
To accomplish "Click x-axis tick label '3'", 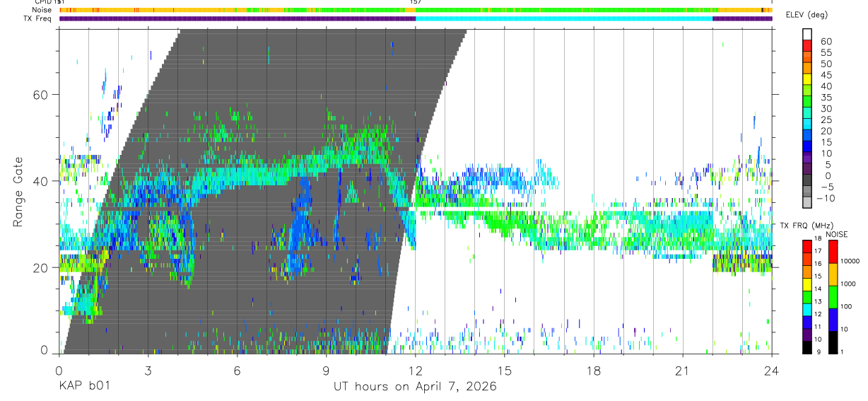I will point(148,371).
